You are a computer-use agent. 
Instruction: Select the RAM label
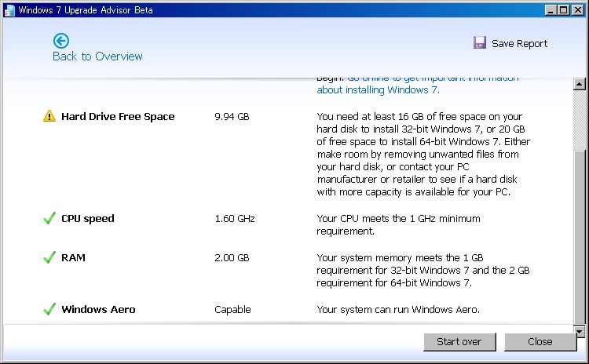pyautogui.click(x=73, y=257)
